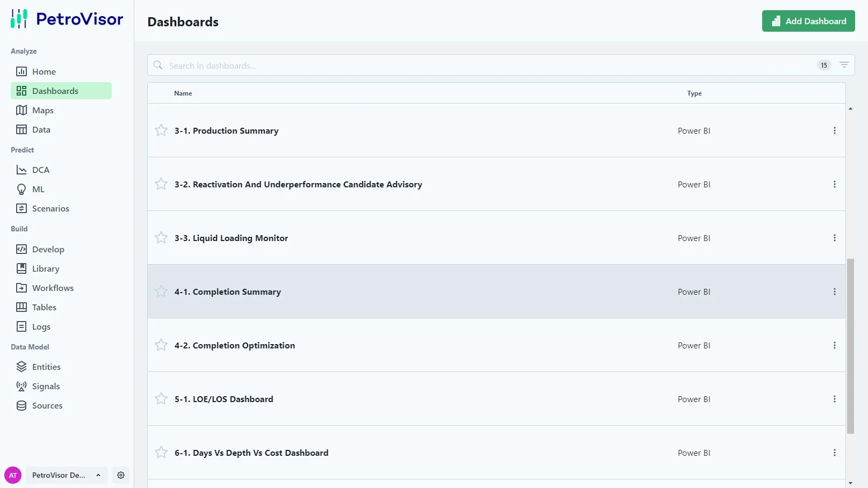Click Power BI type in 5-1. LOE/LOS row
Viewport: 868px width, 488px height.
click(694, 399)
